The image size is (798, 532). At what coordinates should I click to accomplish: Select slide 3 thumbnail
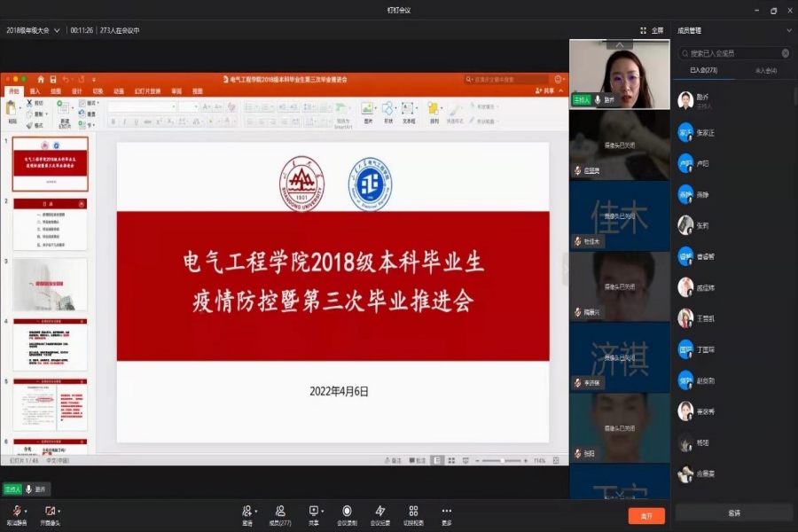pyautogui.click(x=50, y=285)
